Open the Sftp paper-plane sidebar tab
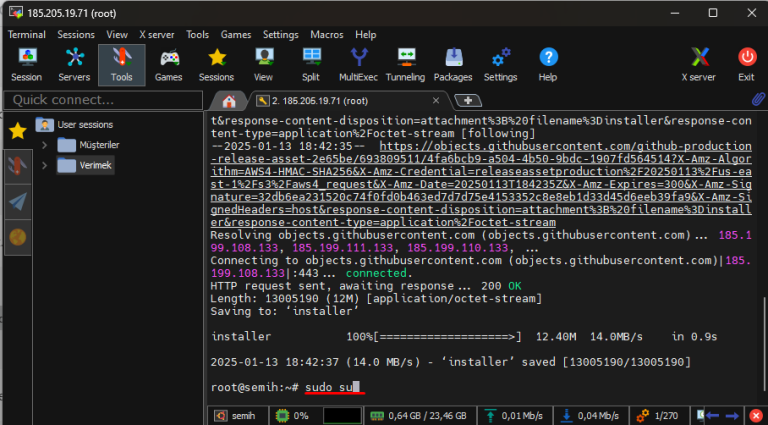 click(17, 200)
